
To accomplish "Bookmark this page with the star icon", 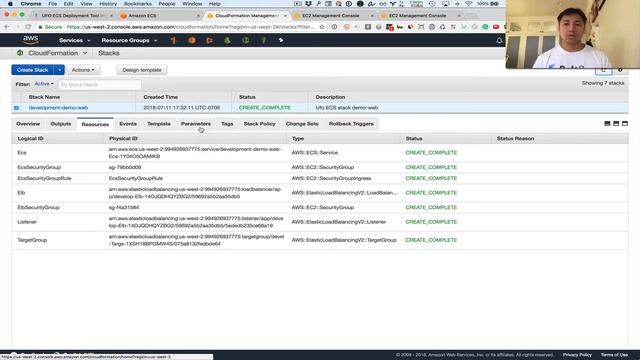I will pyautogui.click(x=322, y=27).
